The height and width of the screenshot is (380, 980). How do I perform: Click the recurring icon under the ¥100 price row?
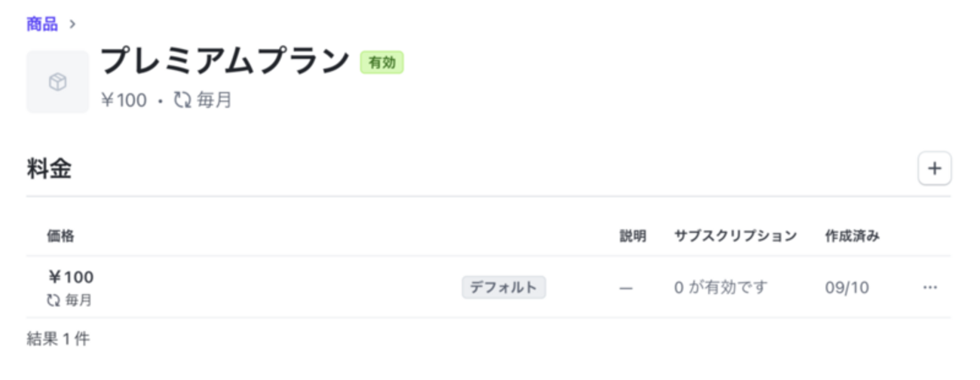[53, 300]
